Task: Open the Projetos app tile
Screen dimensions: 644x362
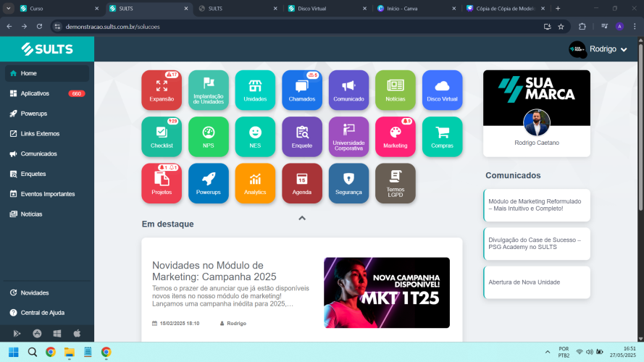Action: coord(162,183)
